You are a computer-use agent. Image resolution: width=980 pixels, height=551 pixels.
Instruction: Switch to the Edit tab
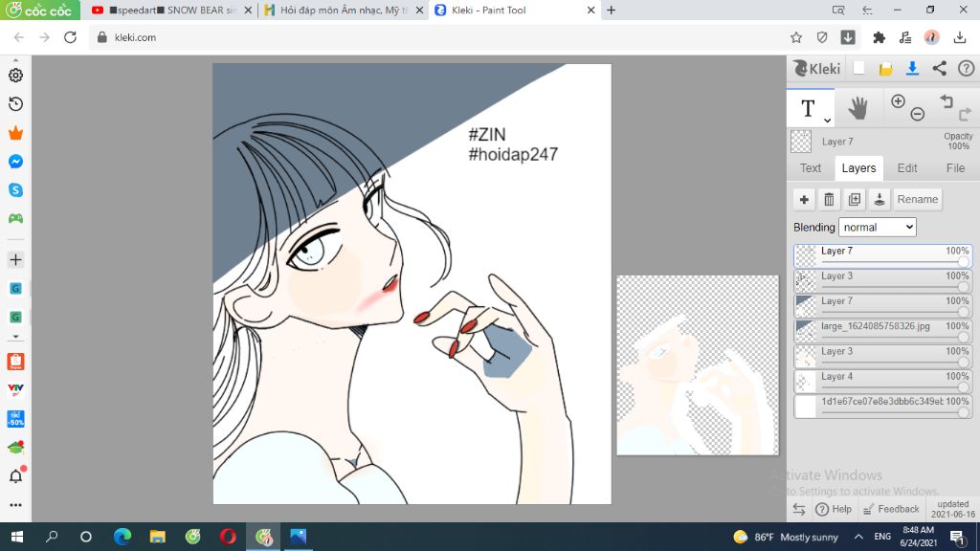coord(907,168)
